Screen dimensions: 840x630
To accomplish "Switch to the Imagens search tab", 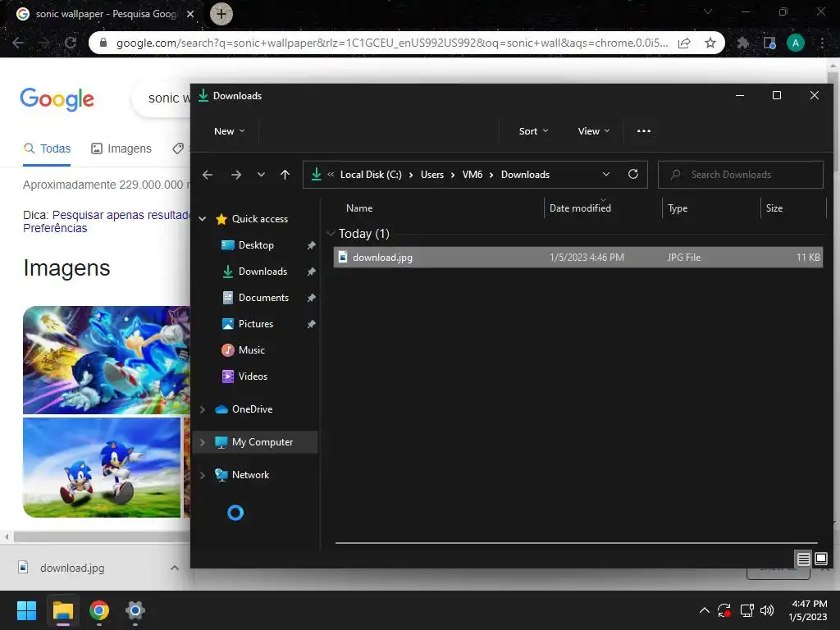I will point(121,148).
